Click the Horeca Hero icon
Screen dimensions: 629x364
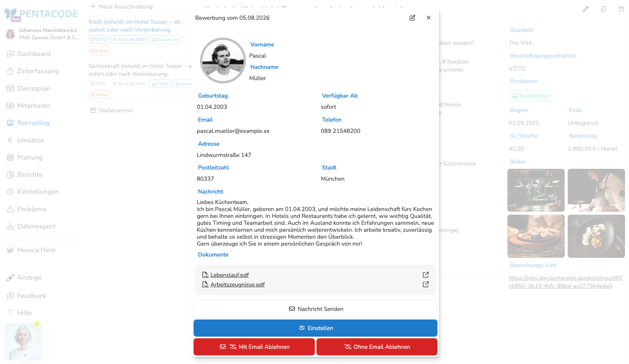tap(10, 250)
